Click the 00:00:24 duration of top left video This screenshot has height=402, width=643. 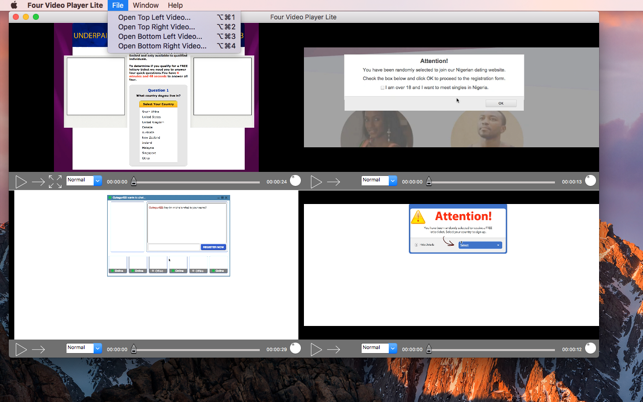(x=277, y=182)
